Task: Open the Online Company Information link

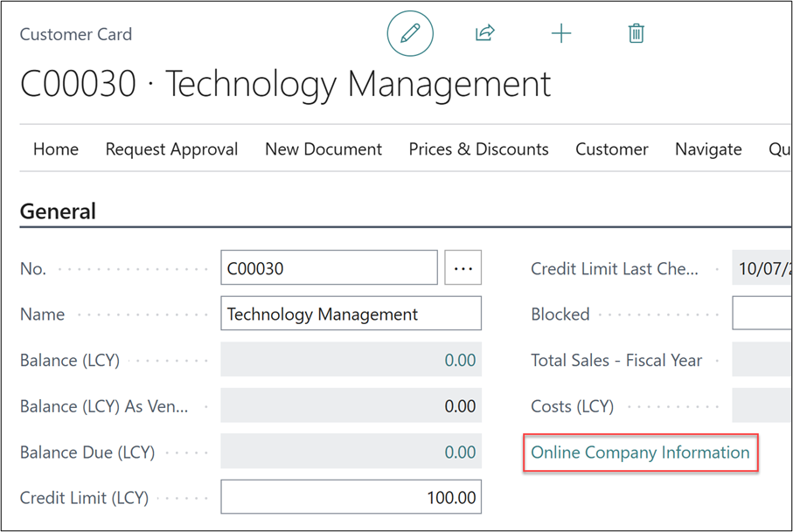Action: (640, 453)
